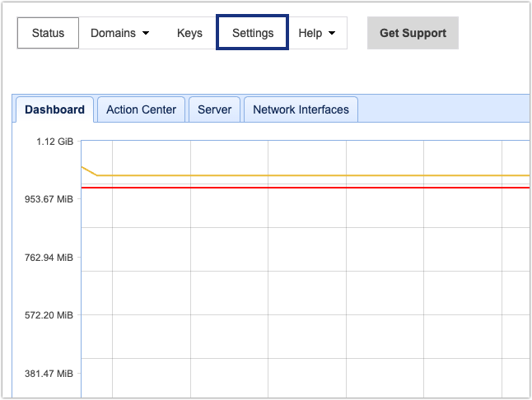Screen dimensions: 532x400
Task: Click the 572.20 MiB axis label
Action: pyautogui.click(x=49, y=315)
